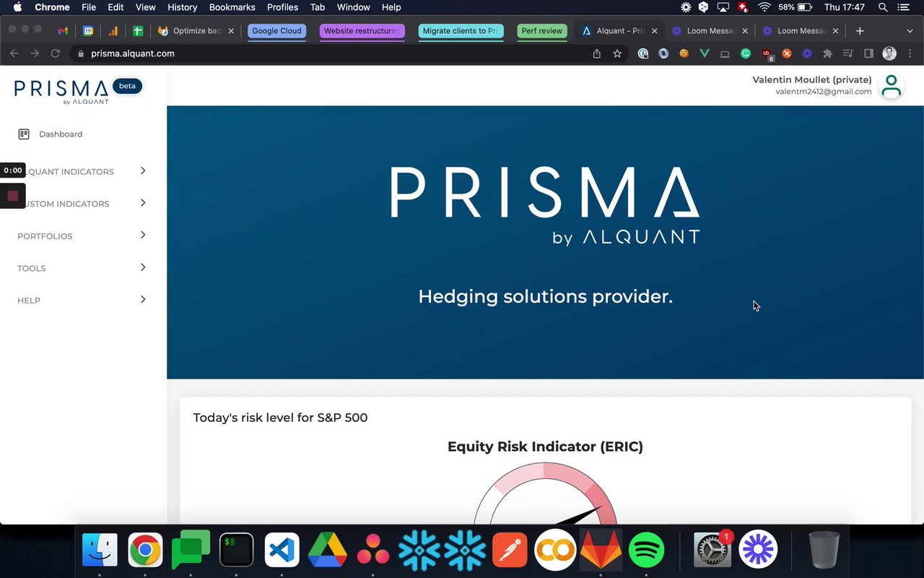Expand the Alquant Indicators section

pos(83,171)
